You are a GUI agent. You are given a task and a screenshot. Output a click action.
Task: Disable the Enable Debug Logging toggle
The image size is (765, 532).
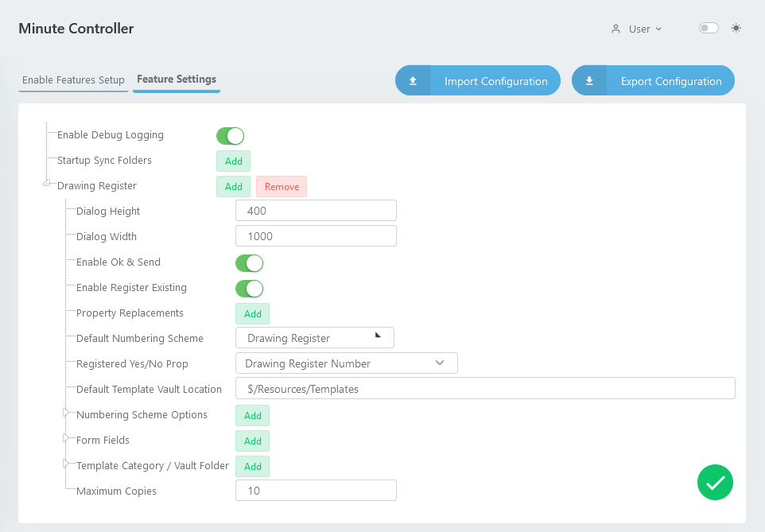click(x=230, y=135)
